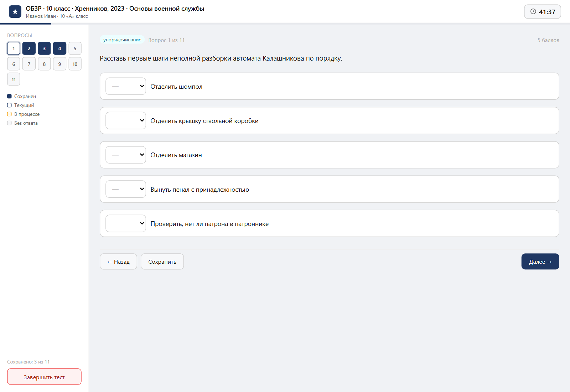Open order dropdown for "Отделить крышку ствольной коробки"
This screenshot has width=570, height=392.
click(x=126, y=120)
